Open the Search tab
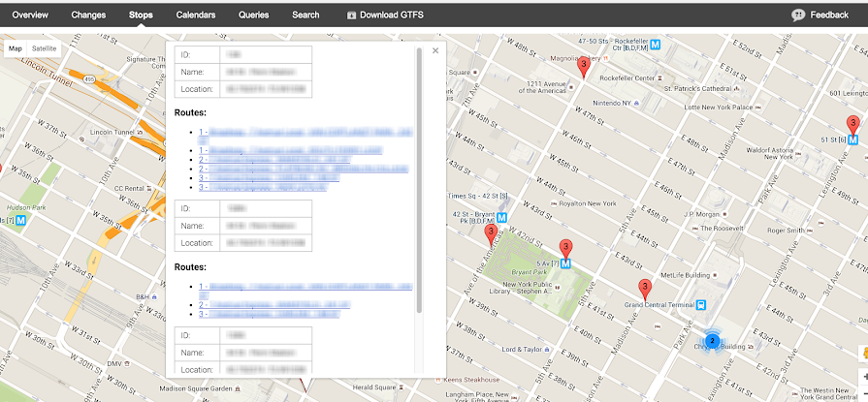Viewport: 868px width, 402px height. click(305, 15)
